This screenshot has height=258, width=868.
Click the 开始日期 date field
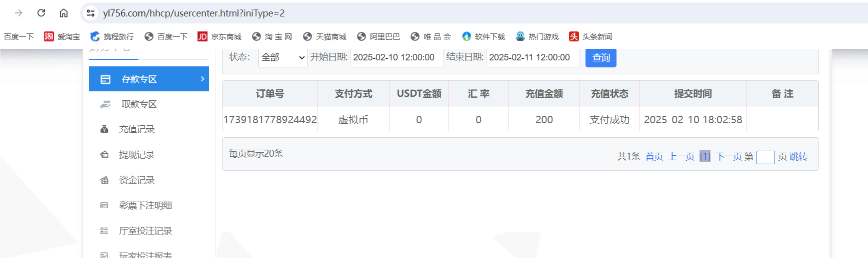(397, 57)
